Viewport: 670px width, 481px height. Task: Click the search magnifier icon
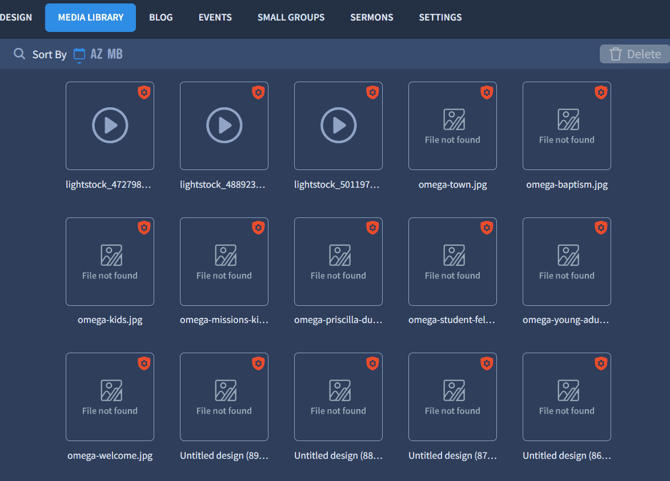(19, 54)
